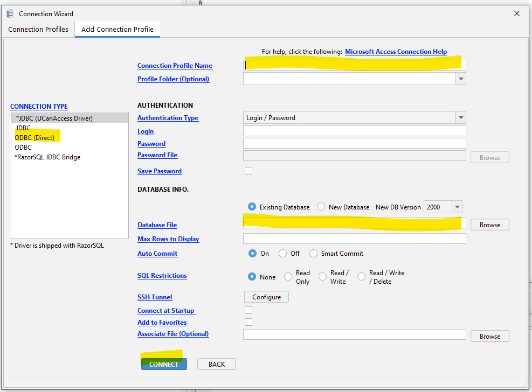Click the SQL Restrictions link
Image resolution: width=532 pixels, height=392 pixels.
(x=162, y=276)
